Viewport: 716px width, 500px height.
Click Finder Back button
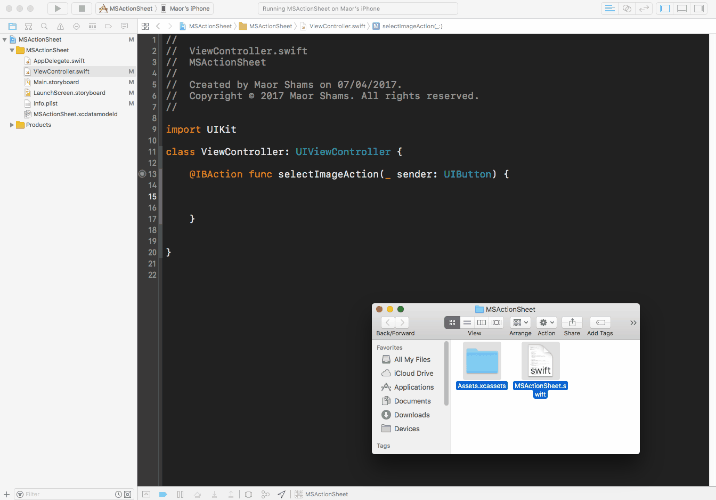click(x=388, y=322)
